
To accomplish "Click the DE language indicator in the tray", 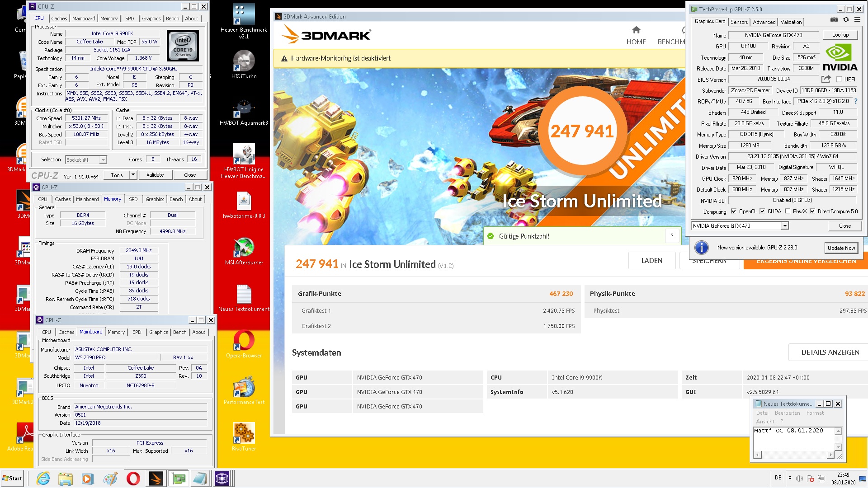I will [778, 478].
